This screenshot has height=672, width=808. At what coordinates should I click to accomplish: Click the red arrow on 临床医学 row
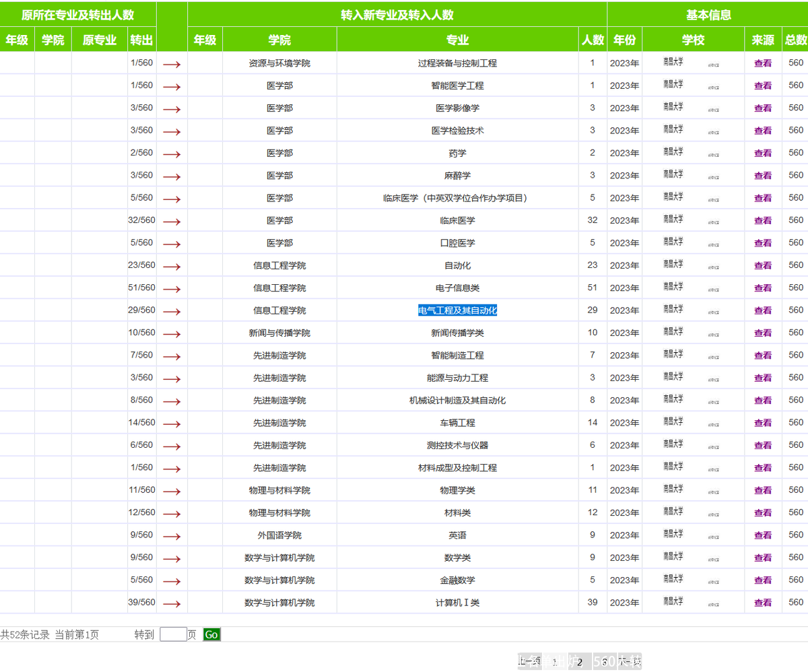[172, 220]
